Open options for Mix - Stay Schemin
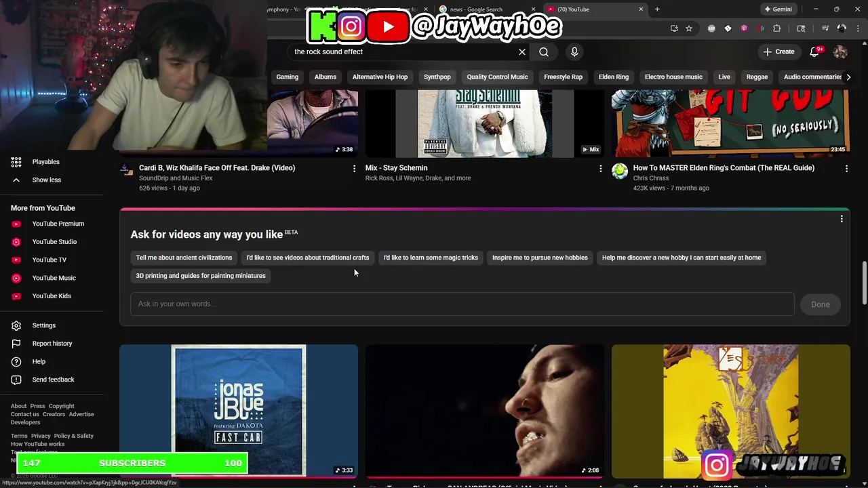Image resolution: width=868 pixels, height=488 pixels. tap(600, 168)
